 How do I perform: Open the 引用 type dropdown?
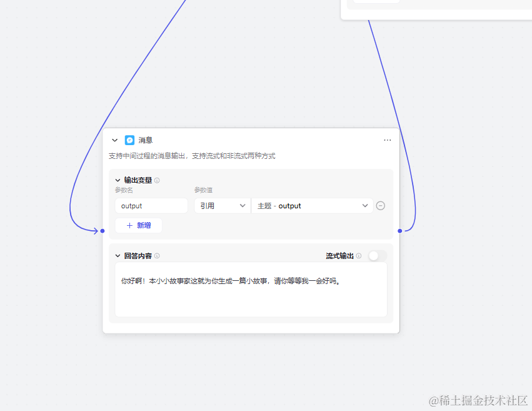click(x=222, y=206)
